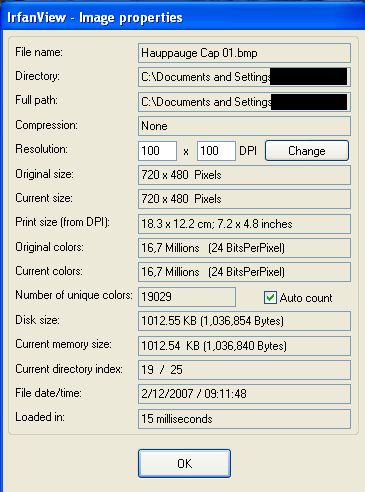
Task: Toggle the Auto count checkbox
Action: 270,298
